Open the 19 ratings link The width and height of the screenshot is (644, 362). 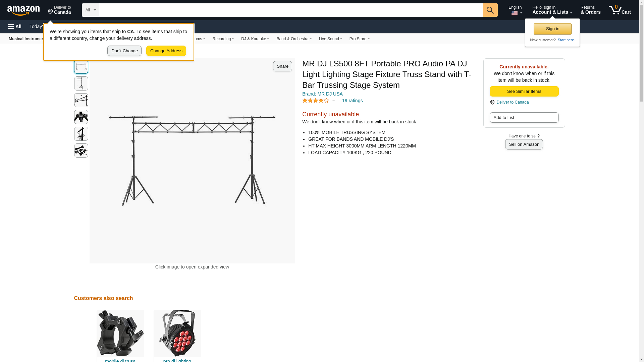(x=352, y=101)
